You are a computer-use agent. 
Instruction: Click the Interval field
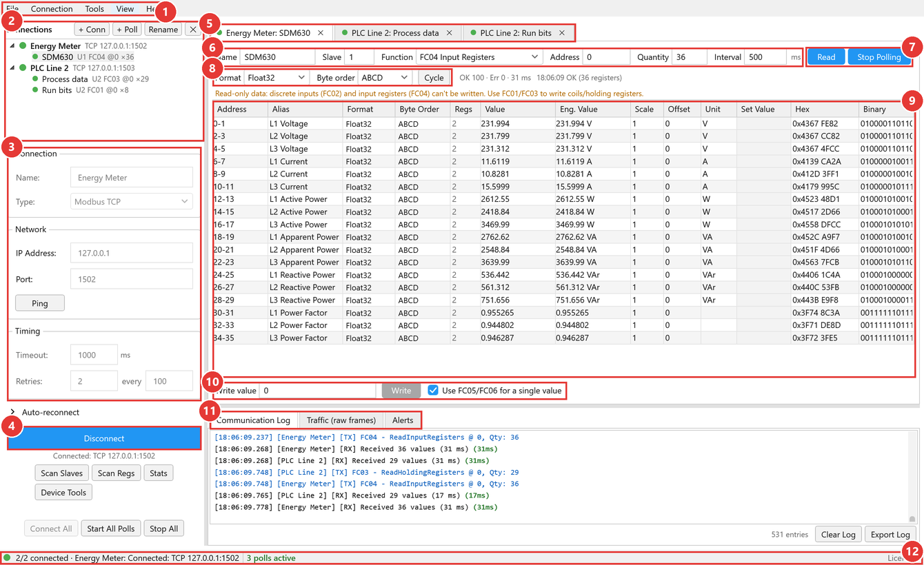(765, 57)
